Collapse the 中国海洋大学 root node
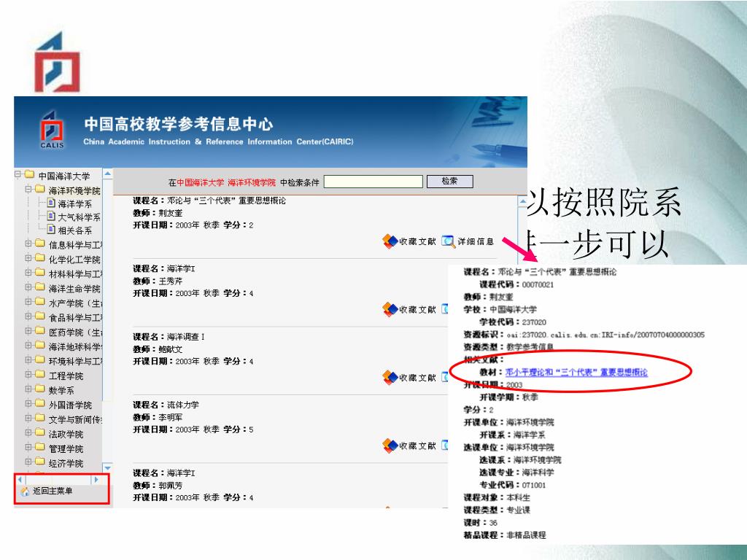The image size is (747, 560). pos(18,175)
